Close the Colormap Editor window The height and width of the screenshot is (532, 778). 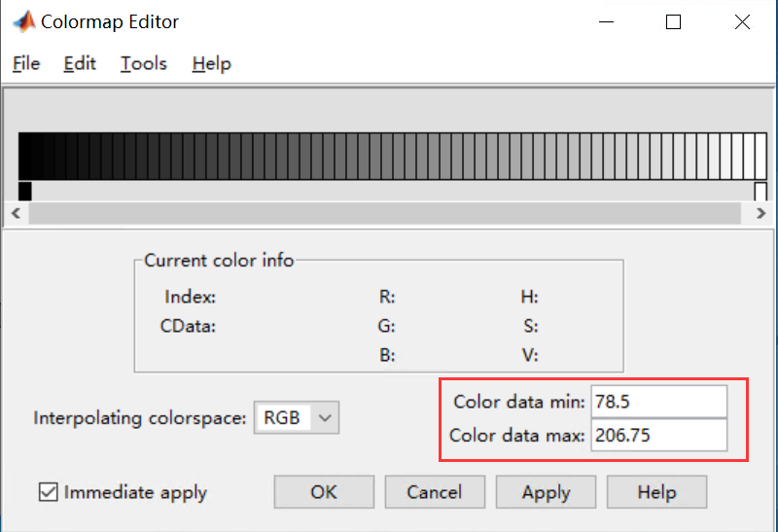tap(742, 21)
